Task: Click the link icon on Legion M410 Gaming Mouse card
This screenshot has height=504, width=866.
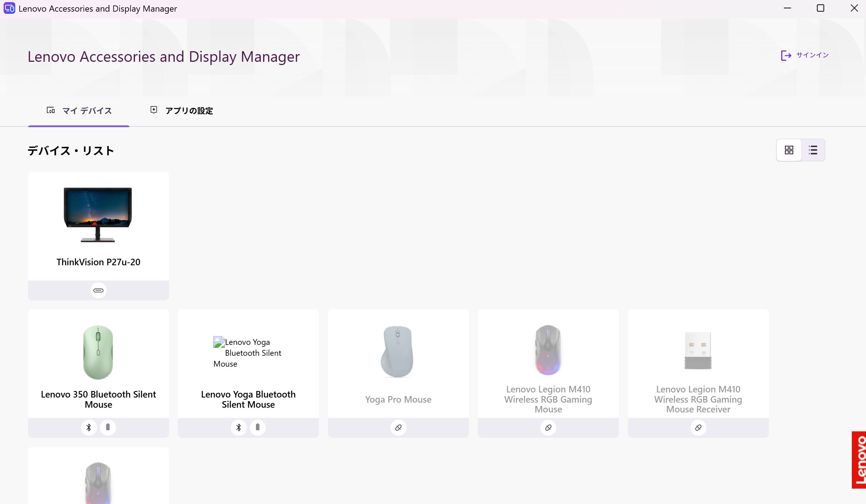Action: 548,427
